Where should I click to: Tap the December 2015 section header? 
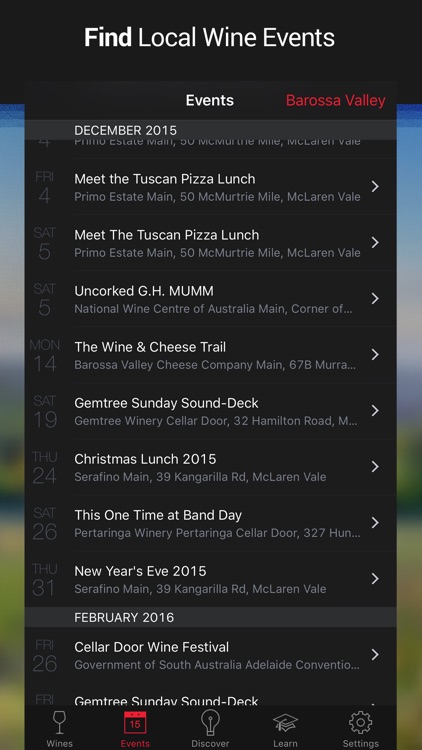pyautogui.click(x=211, y=130)
